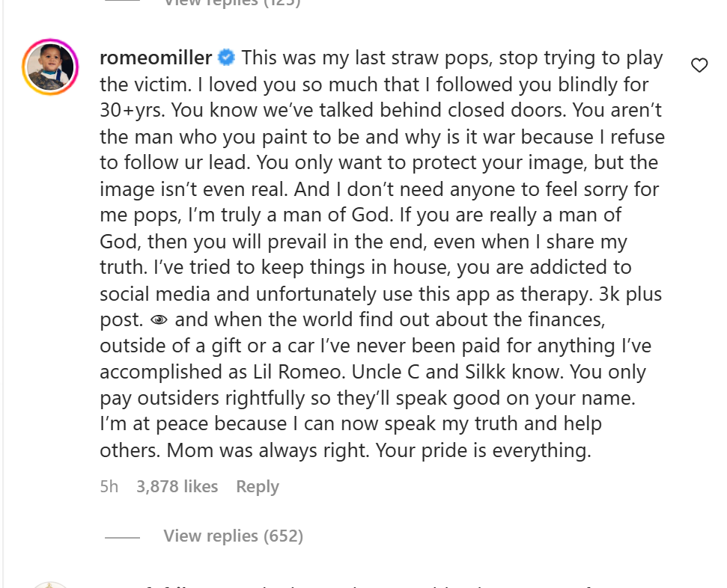Expand the partially visible View replies (125)
This screenshot has height=588, width=727.
click(x=232, y=3)
